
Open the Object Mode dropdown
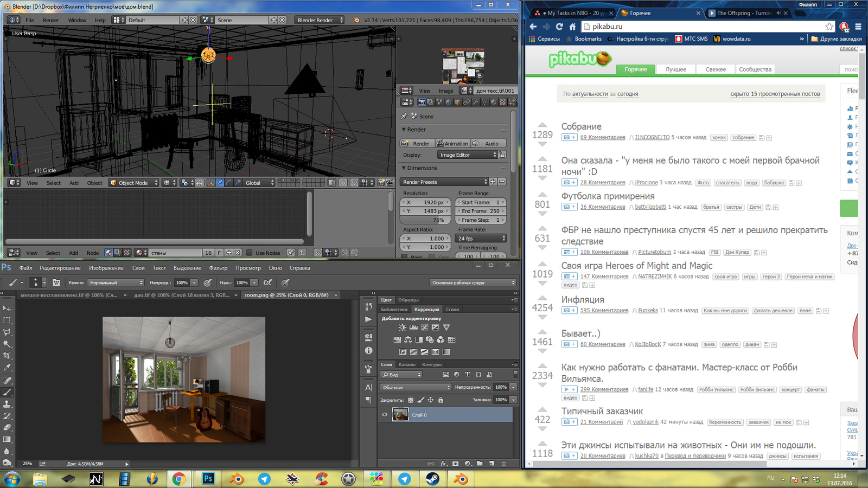[134, 183]
